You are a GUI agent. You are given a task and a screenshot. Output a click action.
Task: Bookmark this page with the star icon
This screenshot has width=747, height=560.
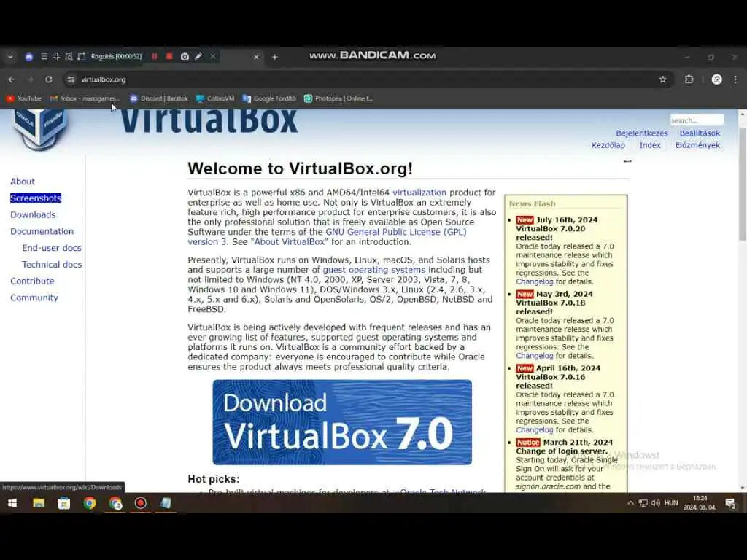click(662, 79)
